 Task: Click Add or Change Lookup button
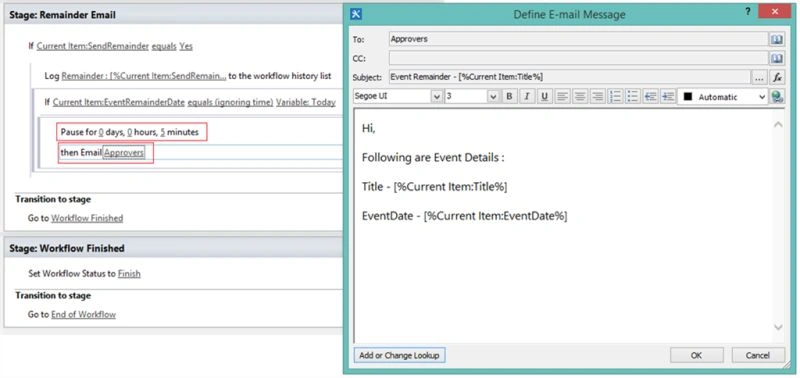pos(399,356)
